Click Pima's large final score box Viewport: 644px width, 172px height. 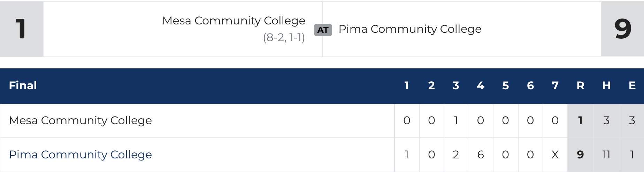tap(622, 29)
